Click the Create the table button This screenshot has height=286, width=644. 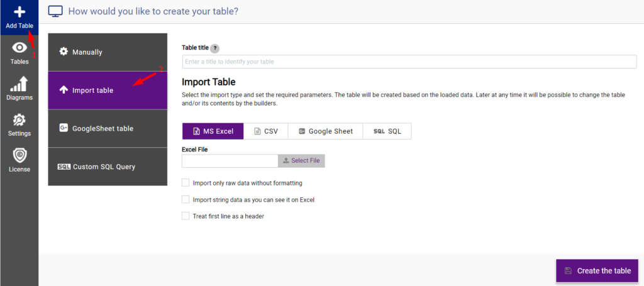[x=597, y=270]
